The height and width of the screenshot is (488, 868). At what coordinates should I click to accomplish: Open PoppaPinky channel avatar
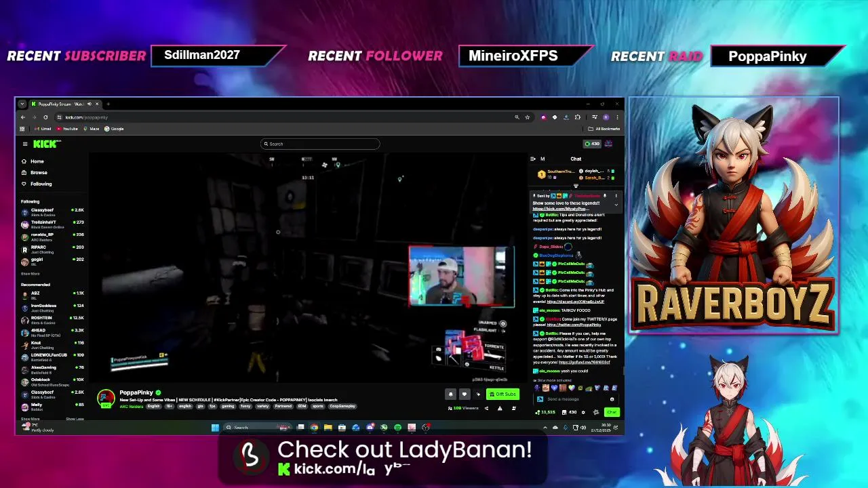click(106, 398)
